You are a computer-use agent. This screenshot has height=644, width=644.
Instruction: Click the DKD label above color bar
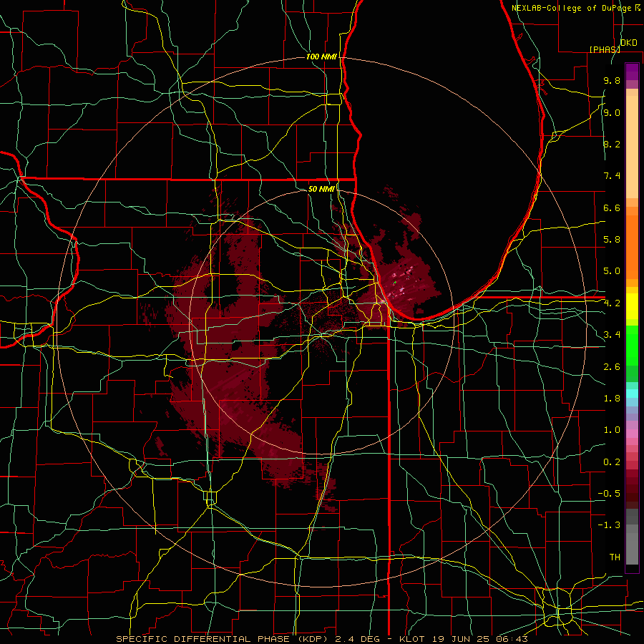pyautogui.click(x=629, y=43)
